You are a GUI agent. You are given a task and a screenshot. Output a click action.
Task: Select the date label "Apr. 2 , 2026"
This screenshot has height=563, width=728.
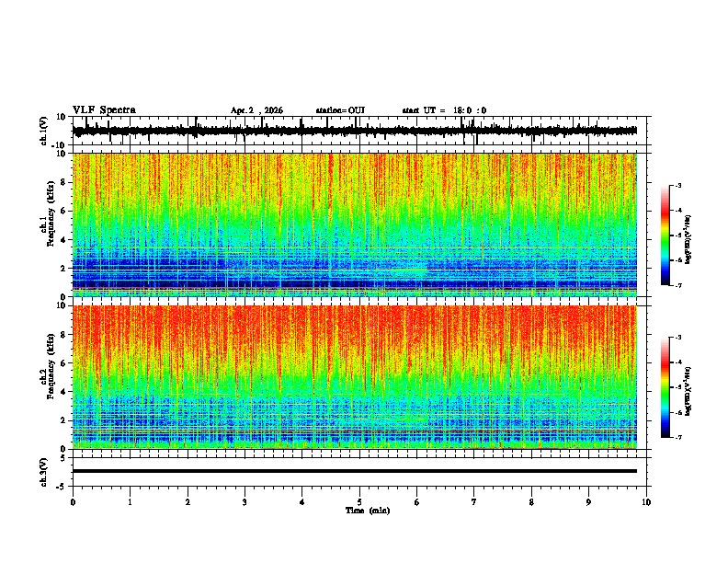pyautogui.click(x=256, y=110)
